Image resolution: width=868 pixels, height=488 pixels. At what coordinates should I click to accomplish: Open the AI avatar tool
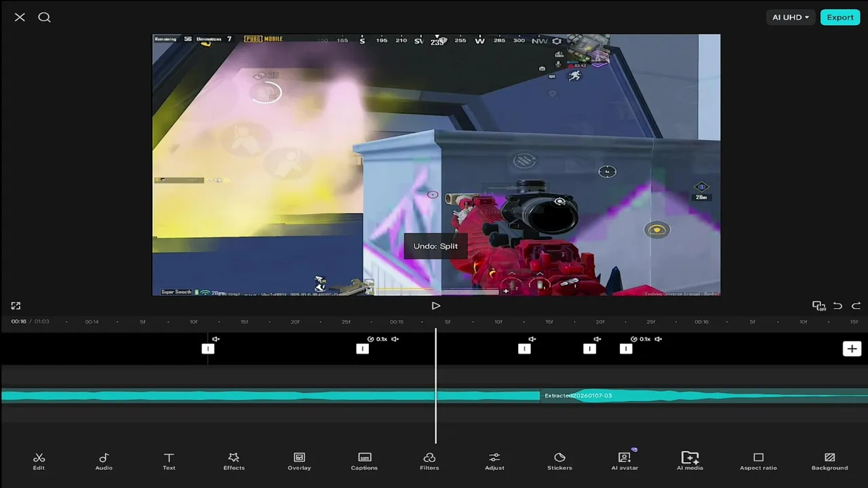625,461
